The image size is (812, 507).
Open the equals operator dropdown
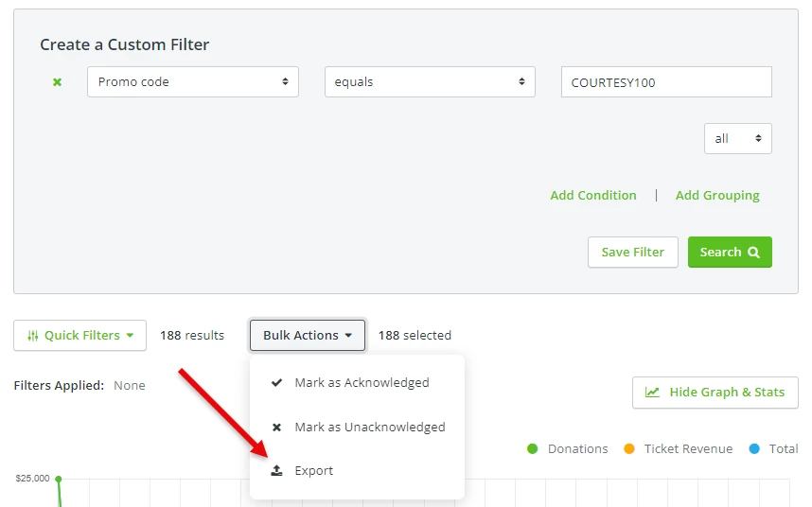[x=430, y=81]
